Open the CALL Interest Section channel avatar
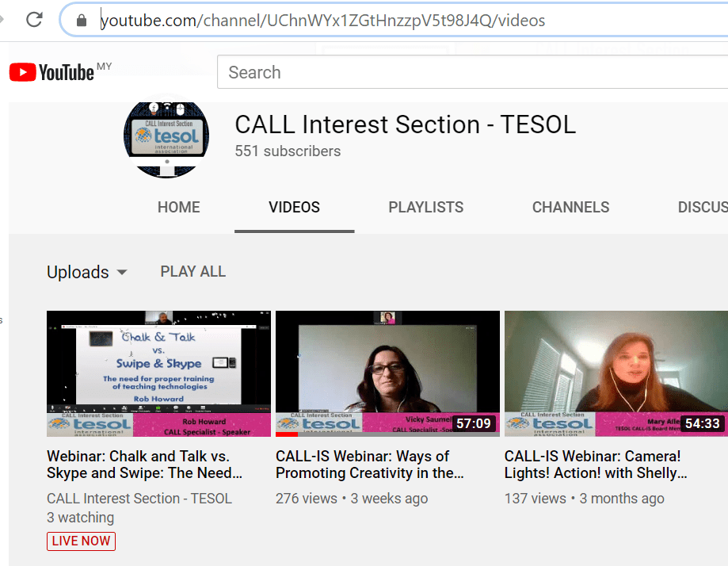728x566 pixels. (166, 138)
